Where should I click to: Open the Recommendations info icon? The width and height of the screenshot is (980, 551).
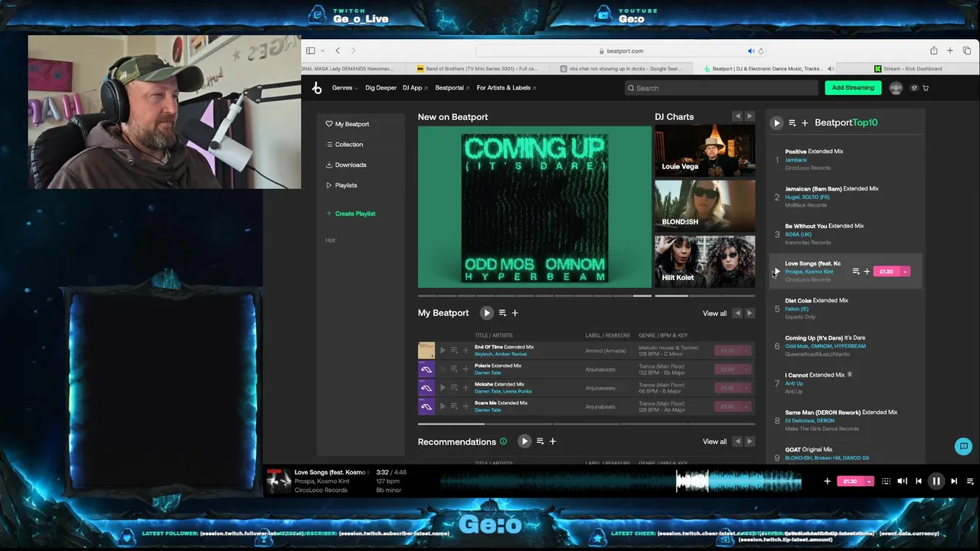[x=503, y=442]
